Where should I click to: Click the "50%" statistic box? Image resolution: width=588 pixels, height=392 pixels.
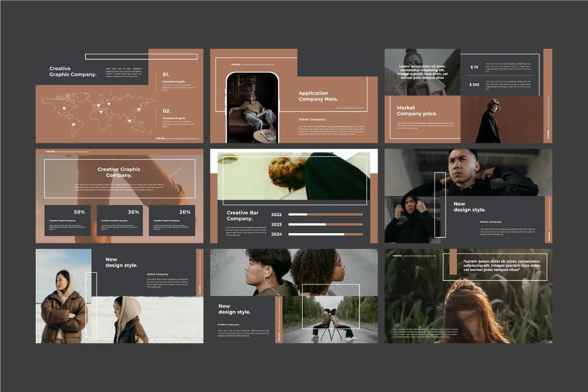coord(67,220)
